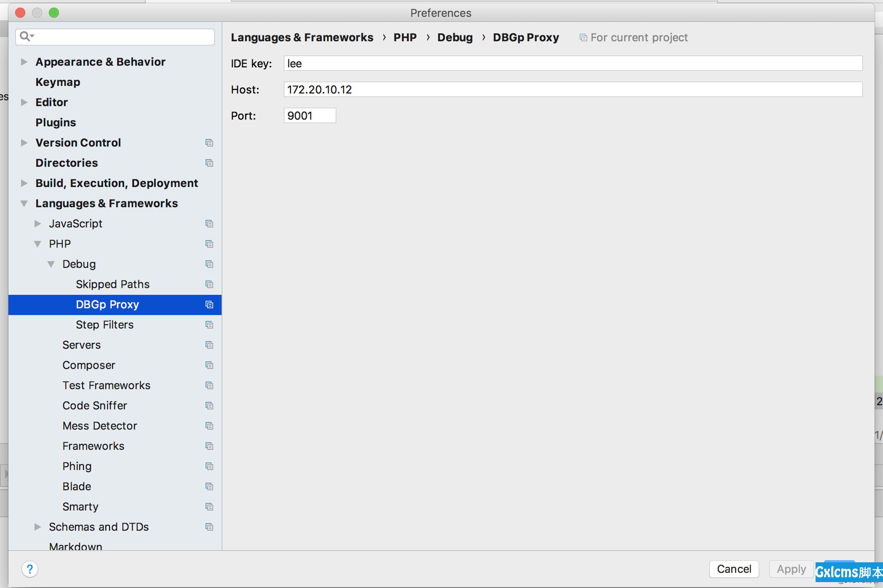
Task: Focus the IDE key input field
Action: click(x=573, y=64)
